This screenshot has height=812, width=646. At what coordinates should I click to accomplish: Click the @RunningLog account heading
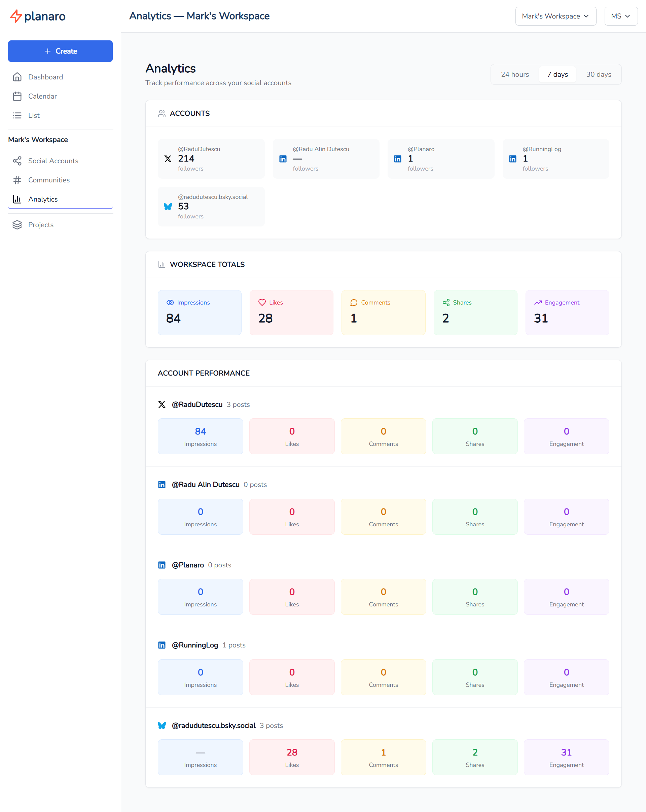[195, 645]
